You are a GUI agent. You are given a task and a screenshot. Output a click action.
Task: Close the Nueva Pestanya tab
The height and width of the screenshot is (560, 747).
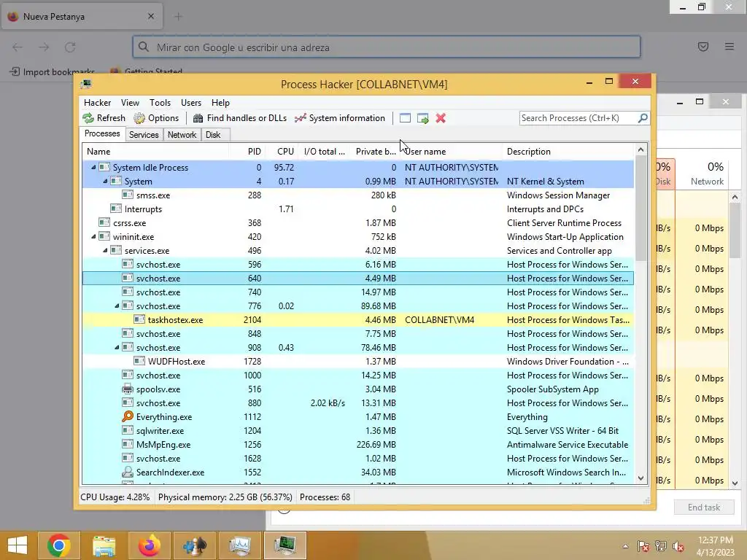(151, 16)
